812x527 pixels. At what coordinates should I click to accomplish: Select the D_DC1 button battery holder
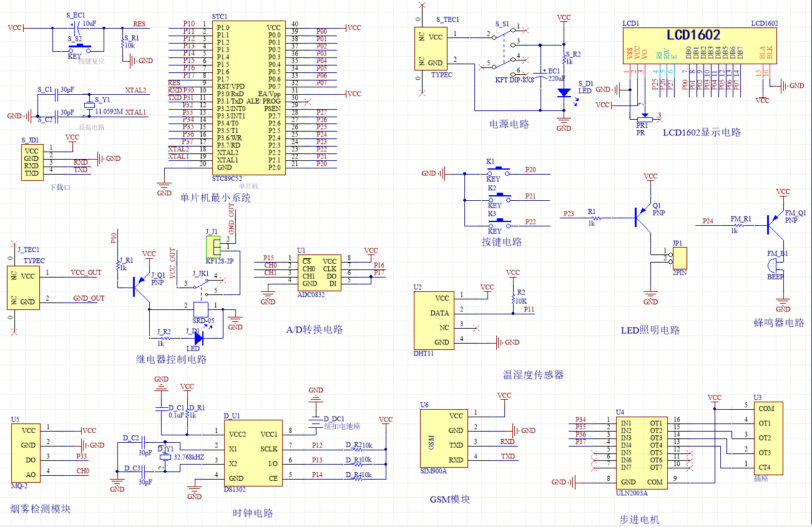[x=316, y=423]
